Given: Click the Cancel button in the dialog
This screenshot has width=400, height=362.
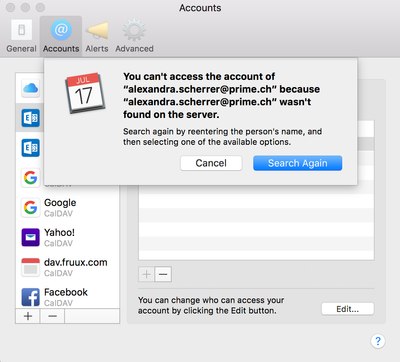Looking at the screenshot, I should coord(211,163).
